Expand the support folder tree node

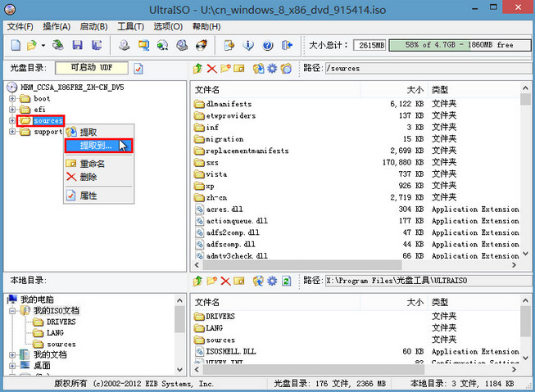pyautogui.click(x=12, y=132)
